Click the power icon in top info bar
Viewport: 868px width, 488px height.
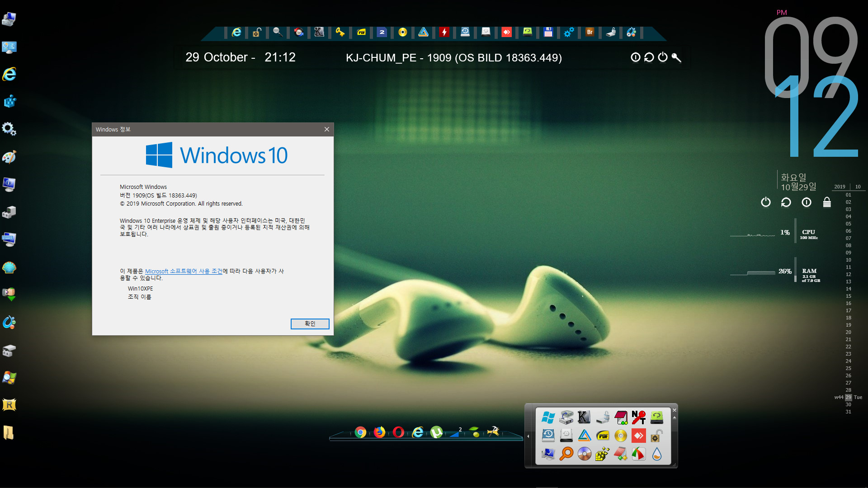point(663,57)
